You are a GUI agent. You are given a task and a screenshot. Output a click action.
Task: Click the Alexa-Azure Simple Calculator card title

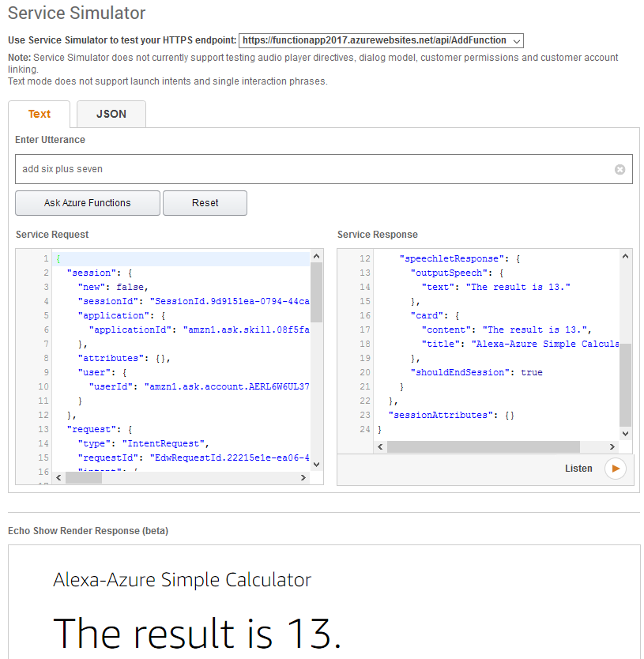tap(182, 580)
